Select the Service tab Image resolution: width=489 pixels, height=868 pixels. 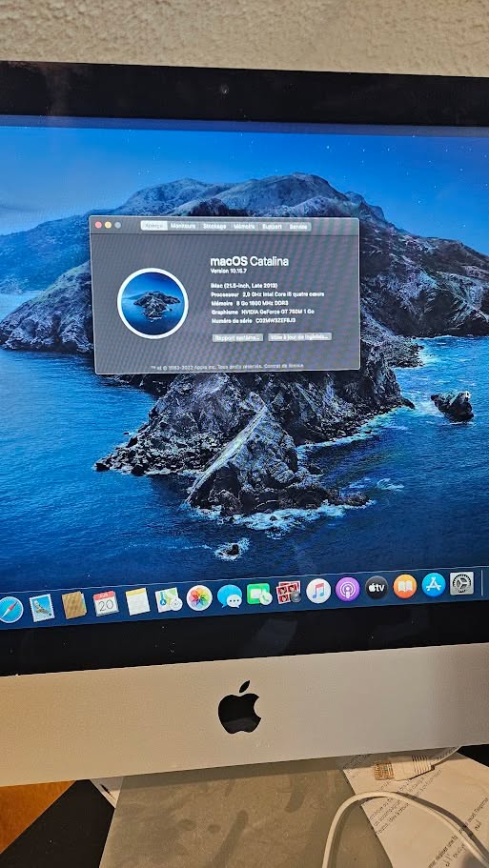298,227
